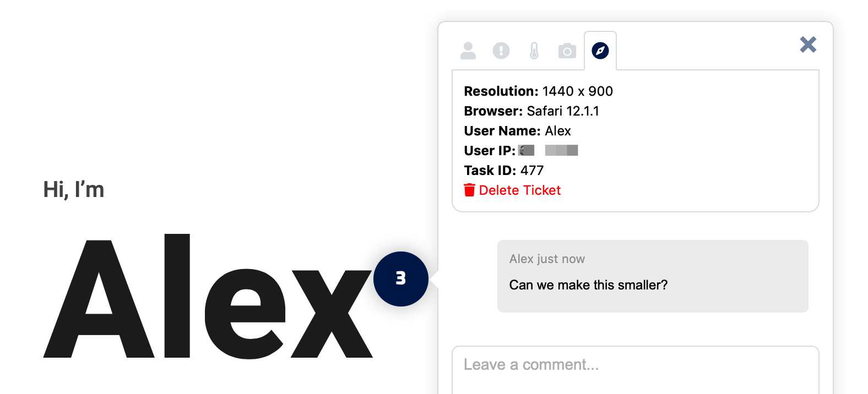
Task: Select the compass browser info tab
Action: (x=600, y=51)
